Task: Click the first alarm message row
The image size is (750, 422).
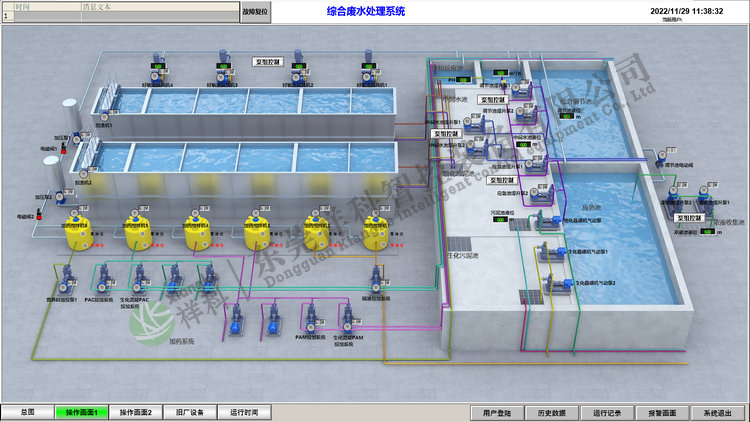Action: 120,16
